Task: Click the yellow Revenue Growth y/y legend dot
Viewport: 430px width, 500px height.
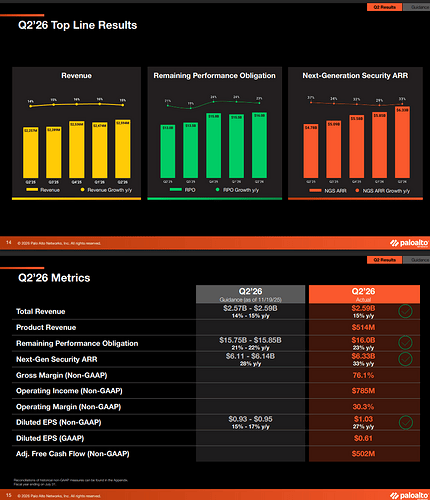Action: pos(82,190)
